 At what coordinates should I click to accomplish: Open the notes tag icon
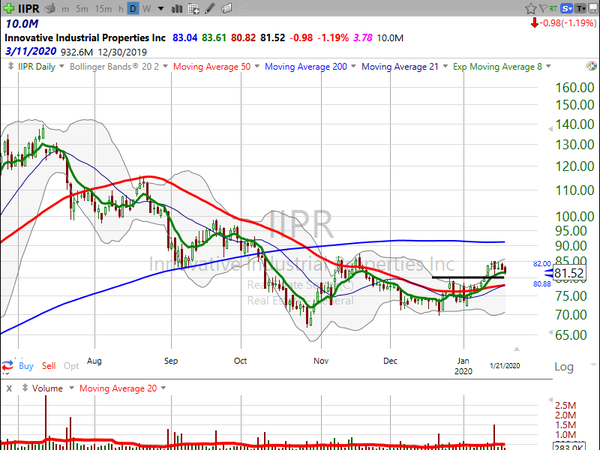point(227,8)
